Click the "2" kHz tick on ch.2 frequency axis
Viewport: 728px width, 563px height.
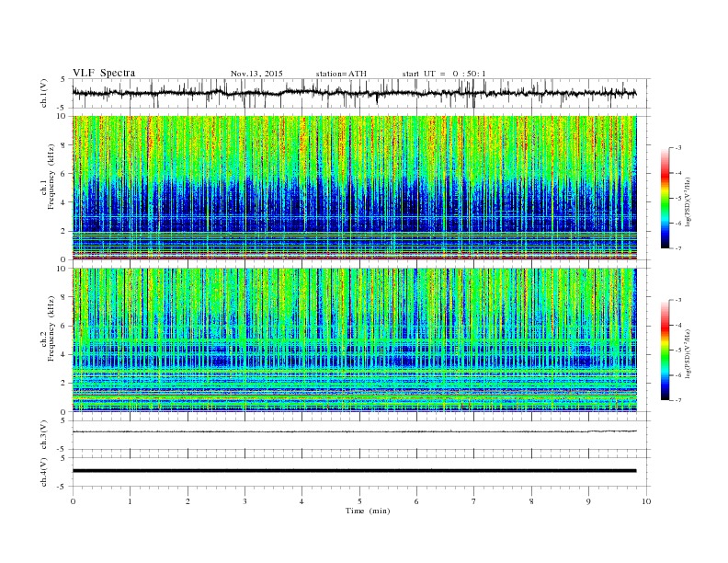coord(64,384)
